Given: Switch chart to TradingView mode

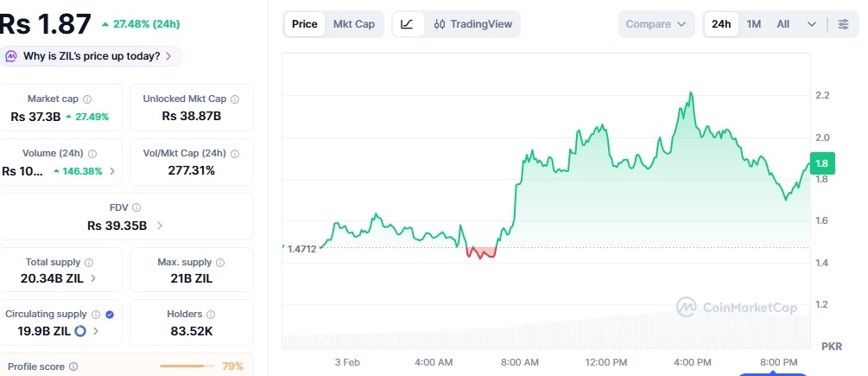Looking at the screenshot, I should pyautogui.click(x=473, y=24).
